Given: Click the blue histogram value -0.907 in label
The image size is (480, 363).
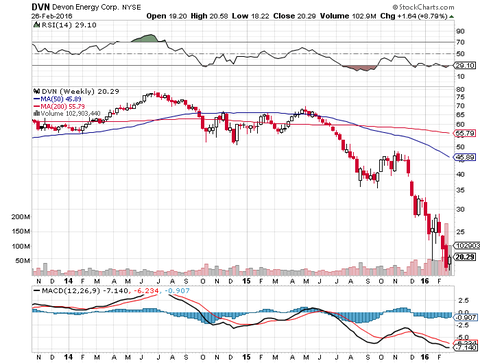Looking at the screenshot, I should point(177,291).
